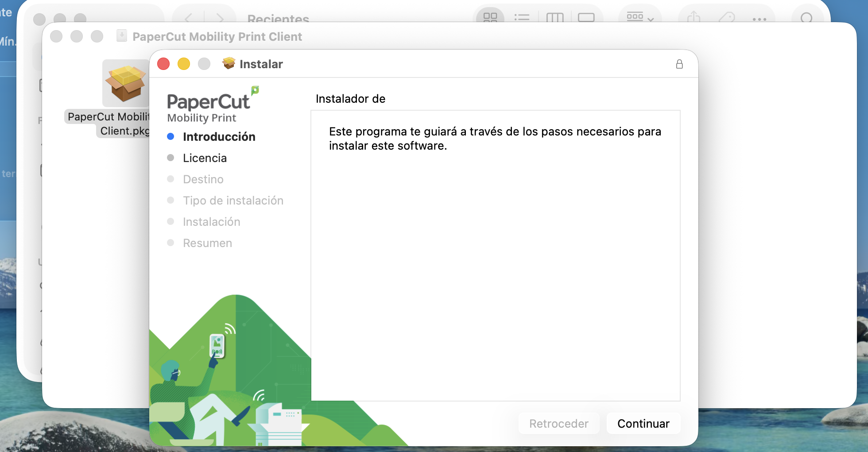
Task: Go back in Finder navigation
Action: (189, 18)
